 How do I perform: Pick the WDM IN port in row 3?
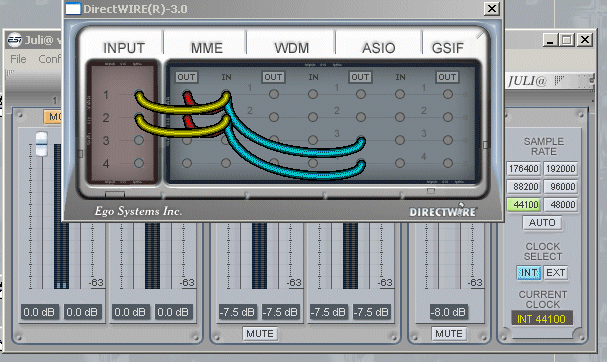tap(313, 140)
